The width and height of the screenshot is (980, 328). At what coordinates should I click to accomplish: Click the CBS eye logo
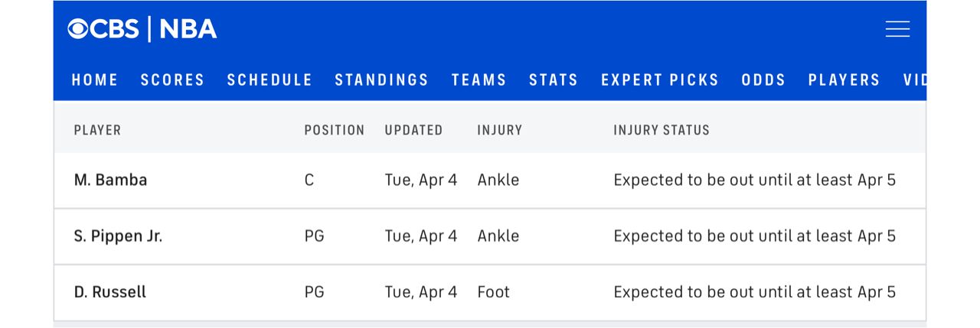(78, 29)
